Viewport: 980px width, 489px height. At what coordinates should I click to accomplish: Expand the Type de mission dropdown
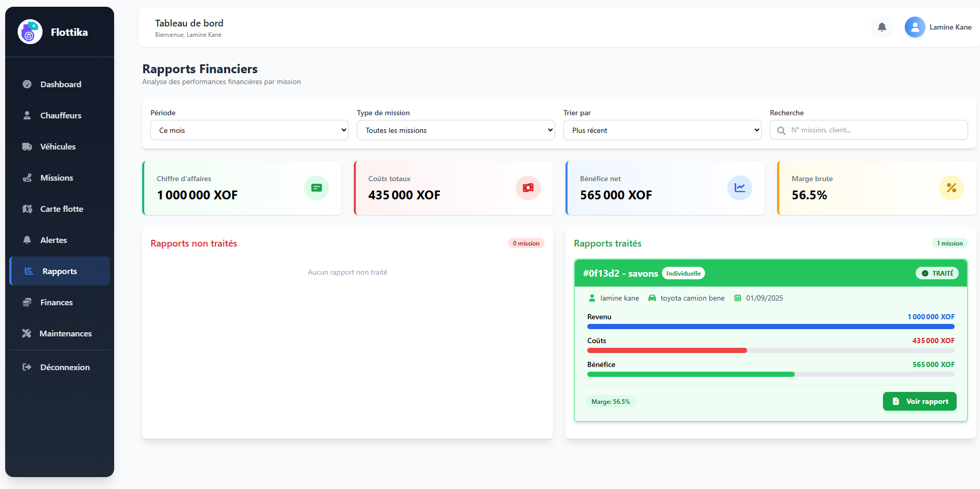click(456, 130)
